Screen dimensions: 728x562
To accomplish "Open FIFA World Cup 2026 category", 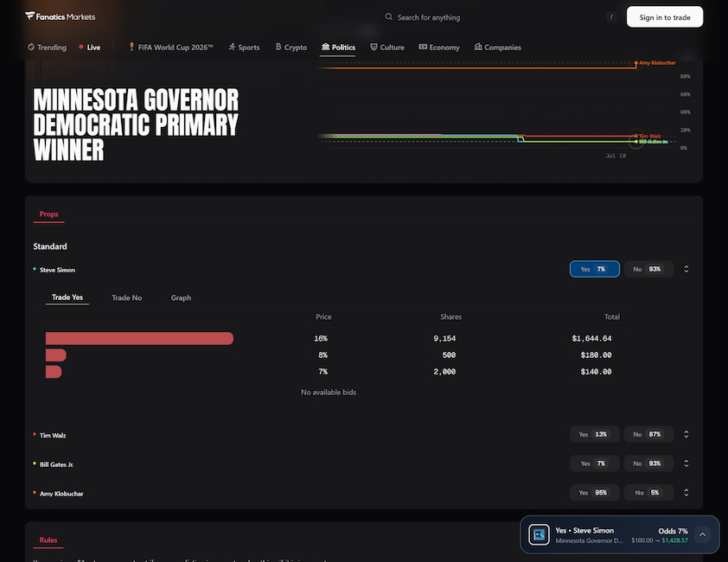I will pyautogui.click(x=171, y=47).
